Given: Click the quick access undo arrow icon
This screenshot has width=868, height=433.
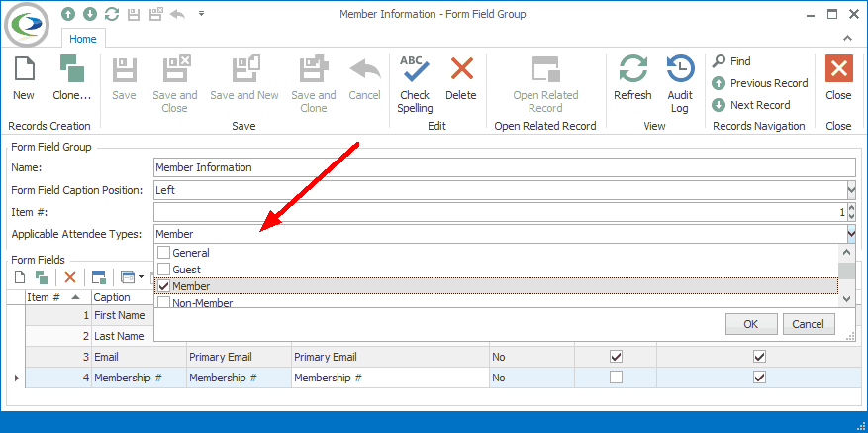Looking at the screenshot, I should [x=178, y=14].
